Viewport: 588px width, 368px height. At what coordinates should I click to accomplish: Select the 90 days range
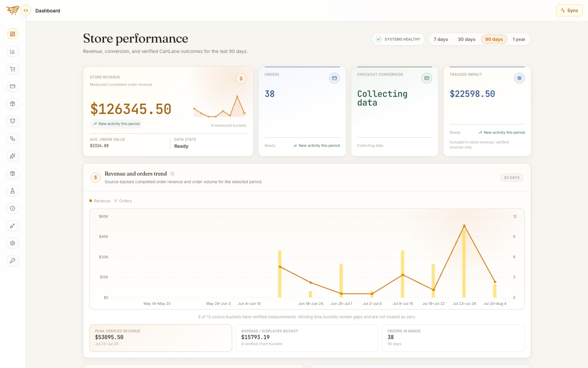pos(494,39)
